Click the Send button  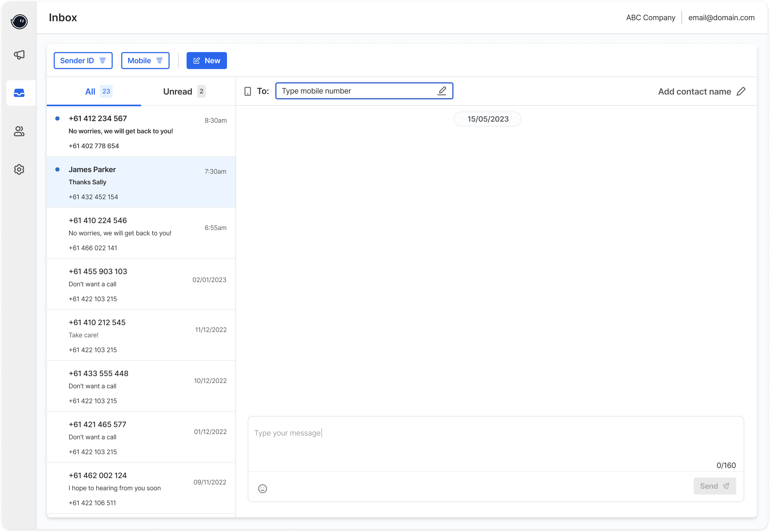[x=715, y=486]
